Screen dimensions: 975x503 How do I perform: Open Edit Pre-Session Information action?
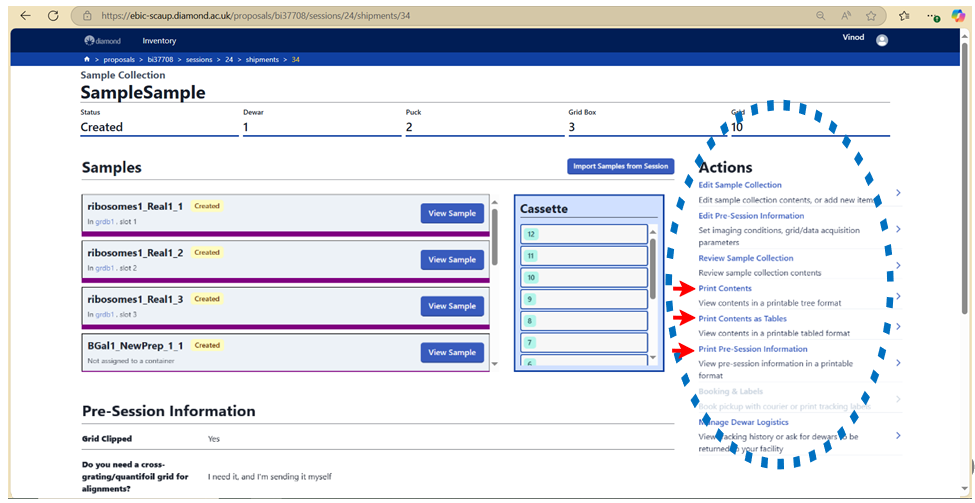pos(751,216)
